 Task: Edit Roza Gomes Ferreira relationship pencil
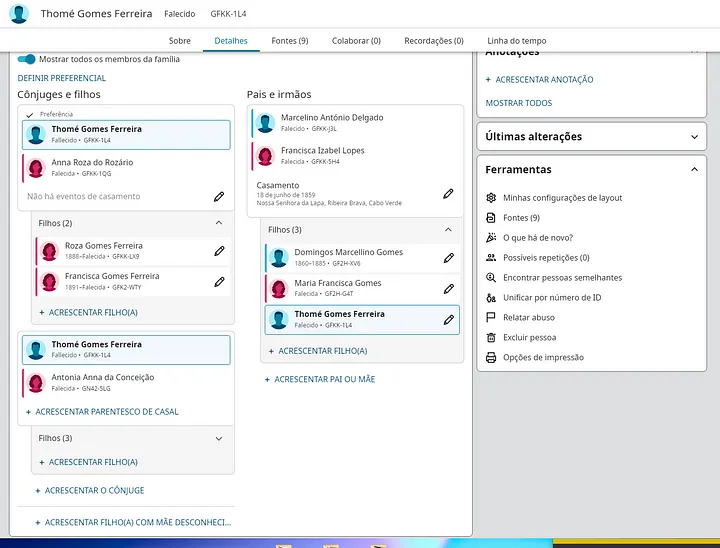(219, 251)
